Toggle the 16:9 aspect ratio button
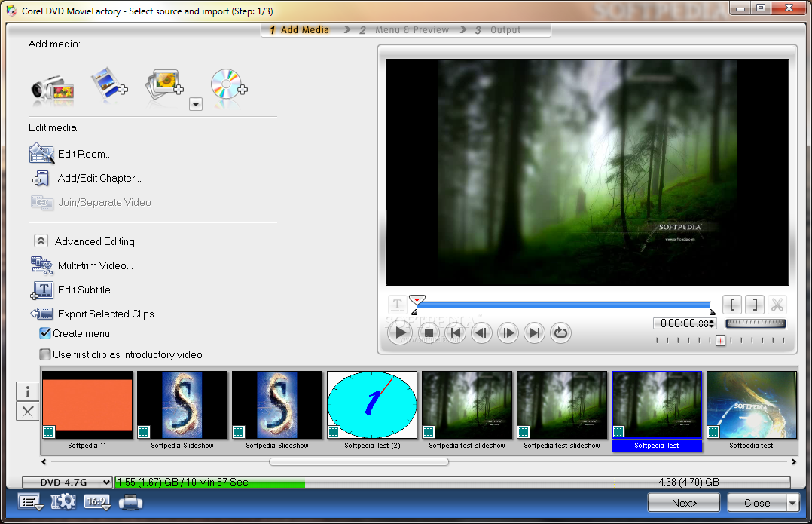Viewport: 812px width, 524px height. click(97, 501)
